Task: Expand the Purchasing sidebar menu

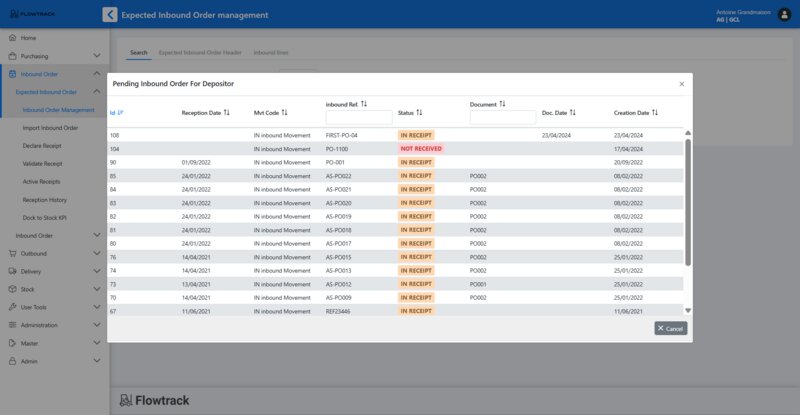Action: (96, 56)
